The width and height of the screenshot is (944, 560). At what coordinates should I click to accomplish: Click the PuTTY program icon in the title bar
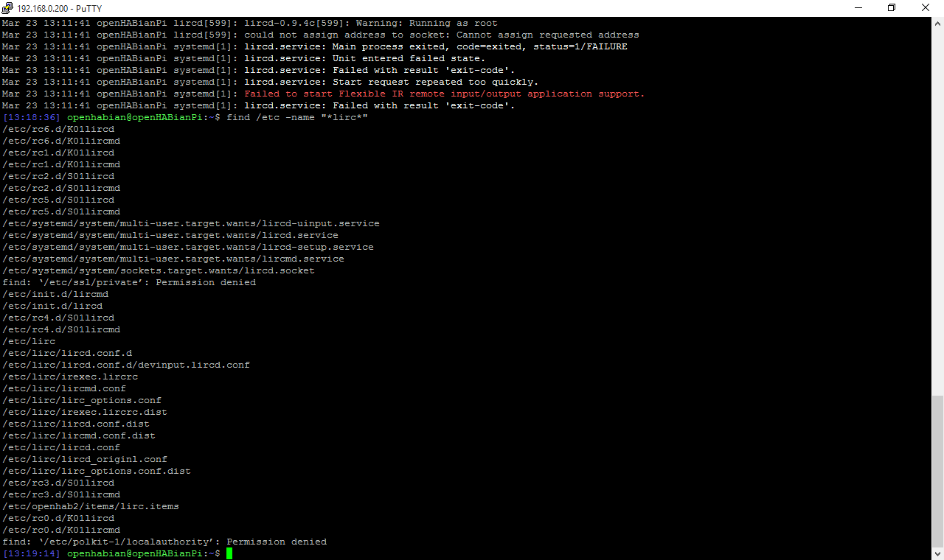(7, 8)
